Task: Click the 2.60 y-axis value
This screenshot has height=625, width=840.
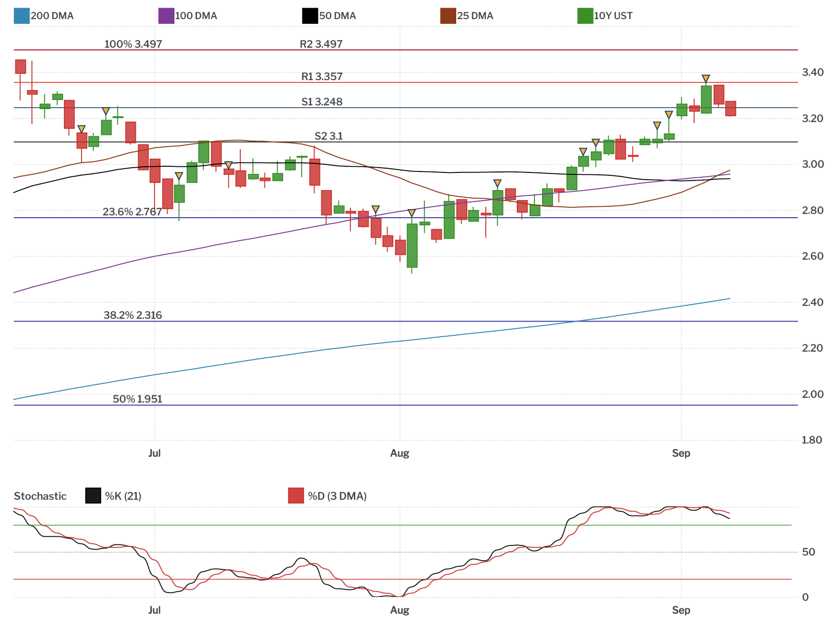Action: pos(813,256)
